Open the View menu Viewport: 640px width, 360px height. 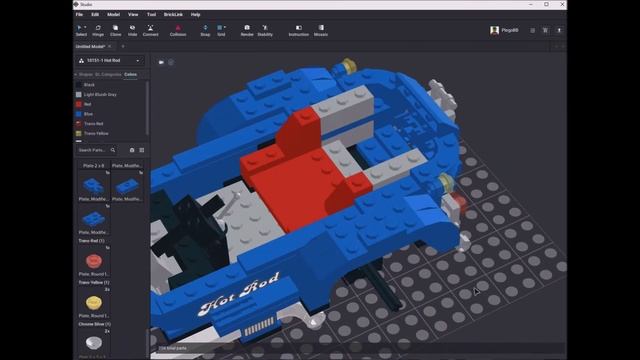click(133, 14)
